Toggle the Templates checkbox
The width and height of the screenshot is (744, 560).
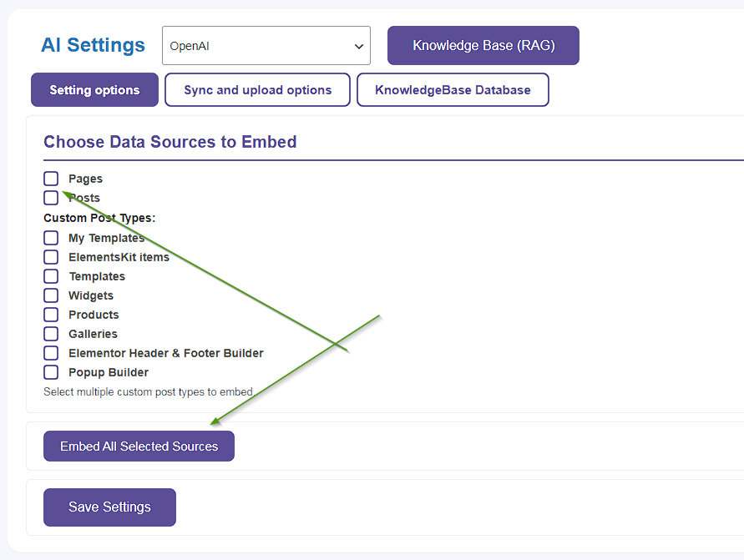click(51, 276)
